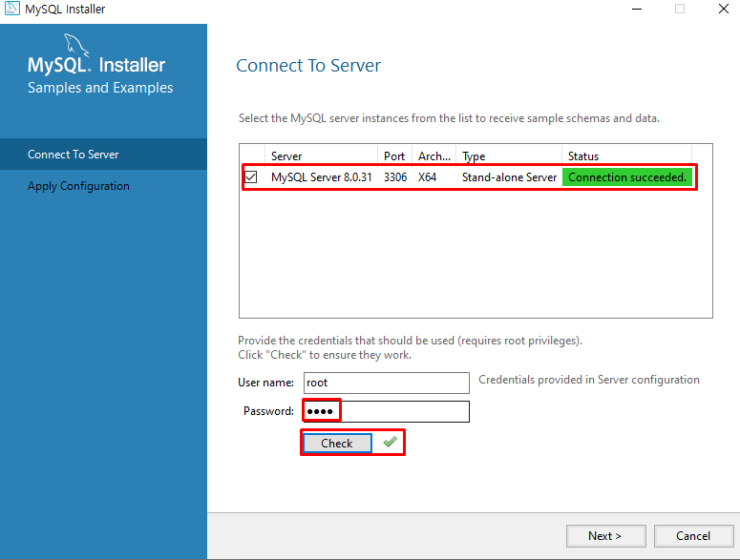Click the Type column header
This screenshot has width=740, height=560.
[x=509, y=156]
